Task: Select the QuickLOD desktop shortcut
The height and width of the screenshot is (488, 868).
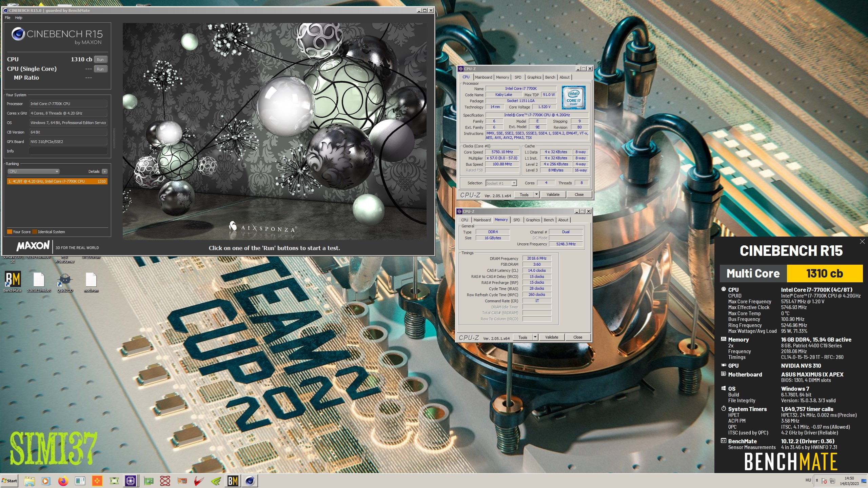Action: (65, 282)
